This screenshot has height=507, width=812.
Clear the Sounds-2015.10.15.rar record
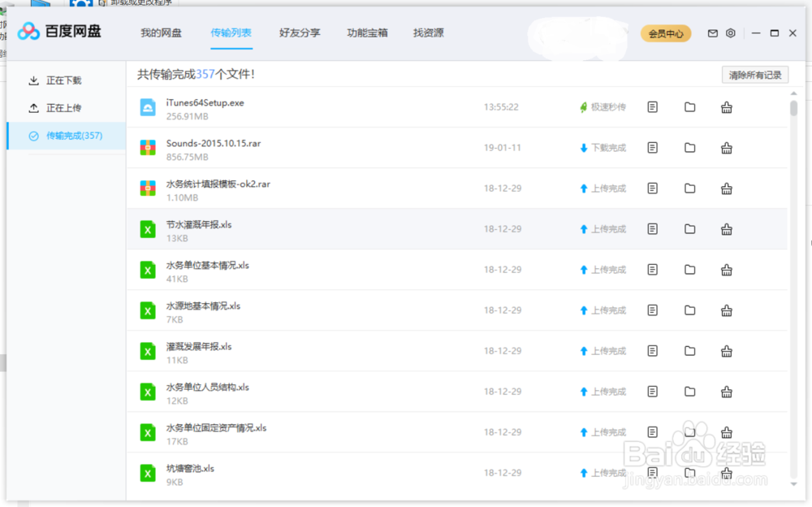point(727,148)
